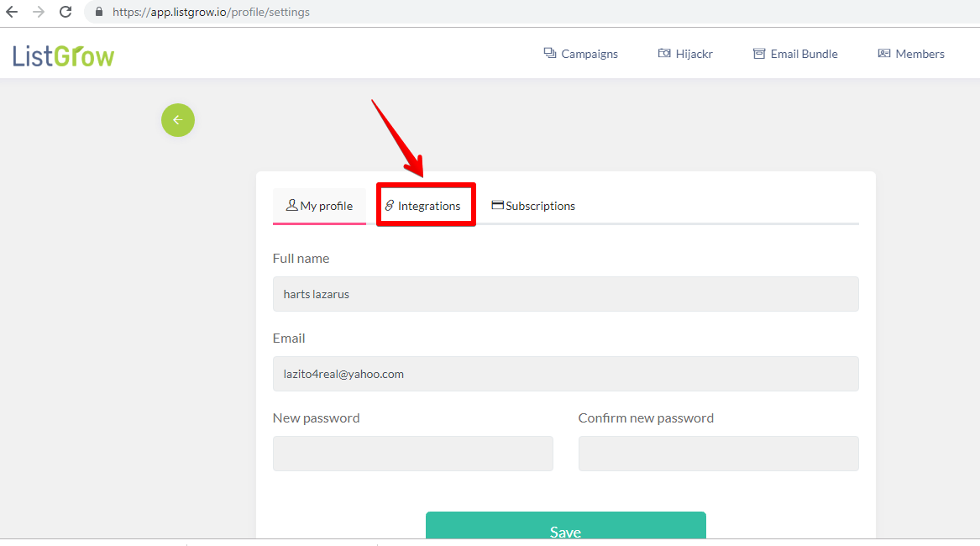The image size is (980, 546).
Task: Focus the Confirm new password field
Action: 719,454
